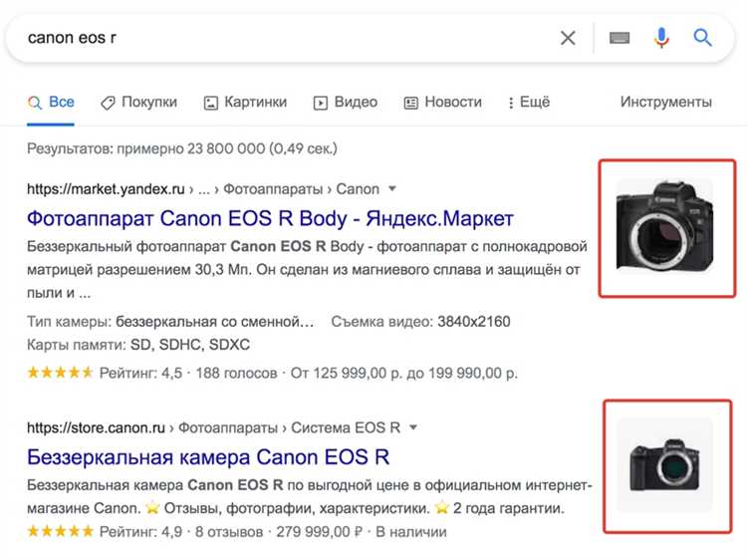
Task: Open the Новости tab
Action: [x=442, y=102]
